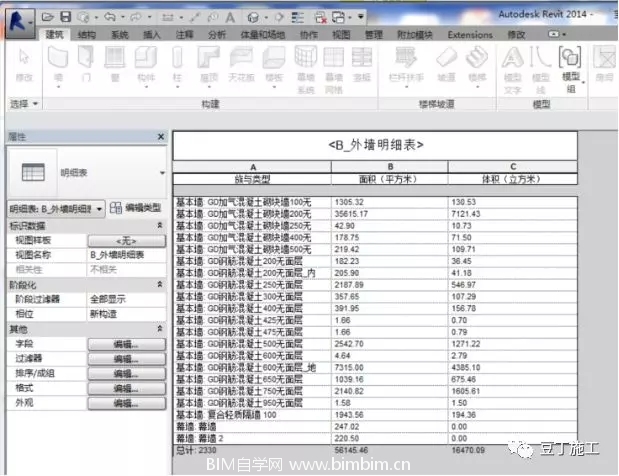
Task: Click the schedule type icon in Properties panel
Action: pos(33,172)
